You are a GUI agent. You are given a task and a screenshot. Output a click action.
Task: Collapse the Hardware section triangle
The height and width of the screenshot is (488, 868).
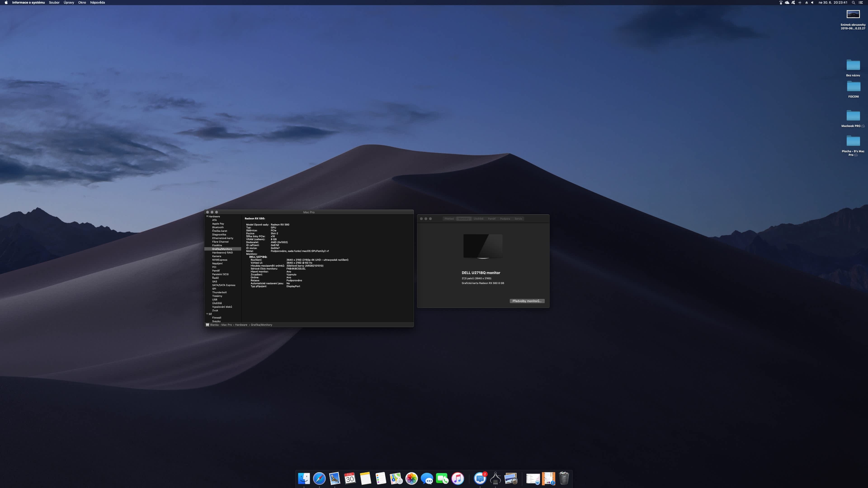coord(207,217)
